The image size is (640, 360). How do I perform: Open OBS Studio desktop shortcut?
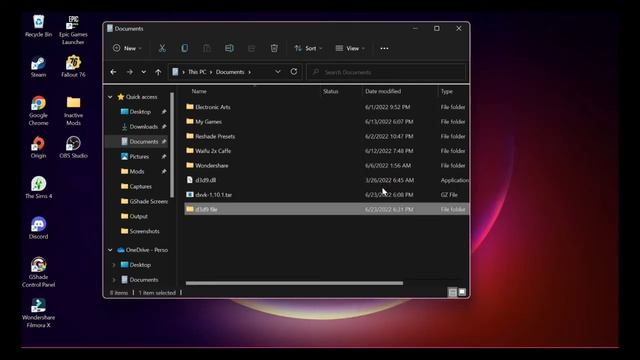click(x=73, y=147)
